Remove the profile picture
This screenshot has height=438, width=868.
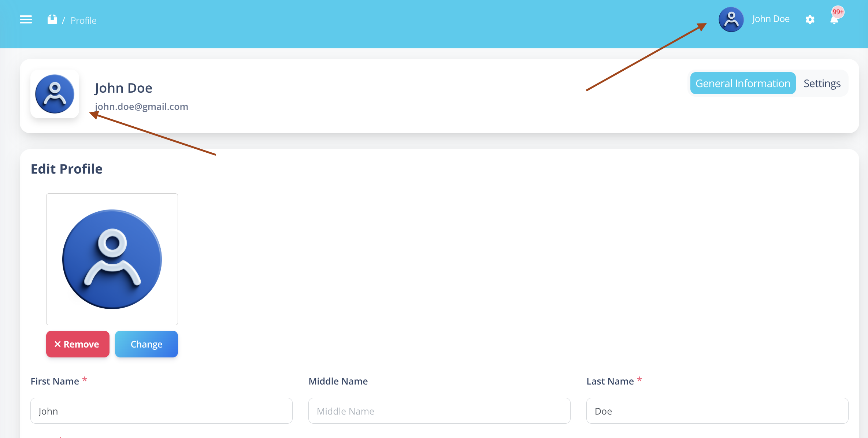(x=78, y=344)
